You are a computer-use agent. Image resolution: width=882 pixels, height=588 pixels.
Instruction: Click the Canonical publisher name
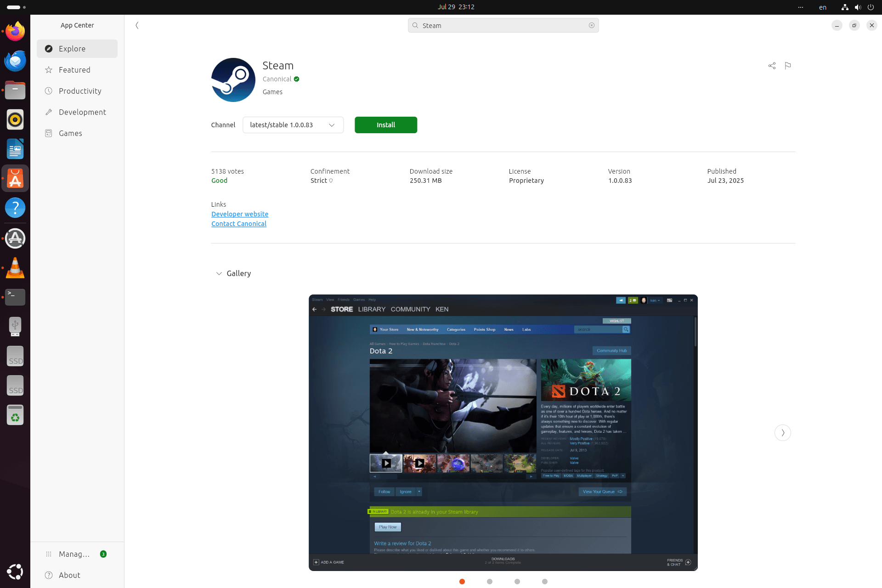[x=277, y=79]
